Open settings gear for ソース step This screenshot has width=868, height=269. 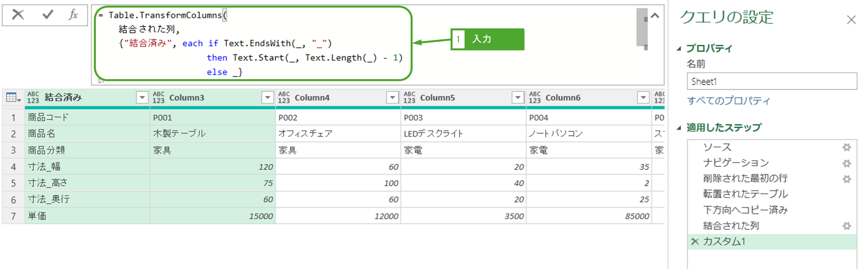[846, 147]
